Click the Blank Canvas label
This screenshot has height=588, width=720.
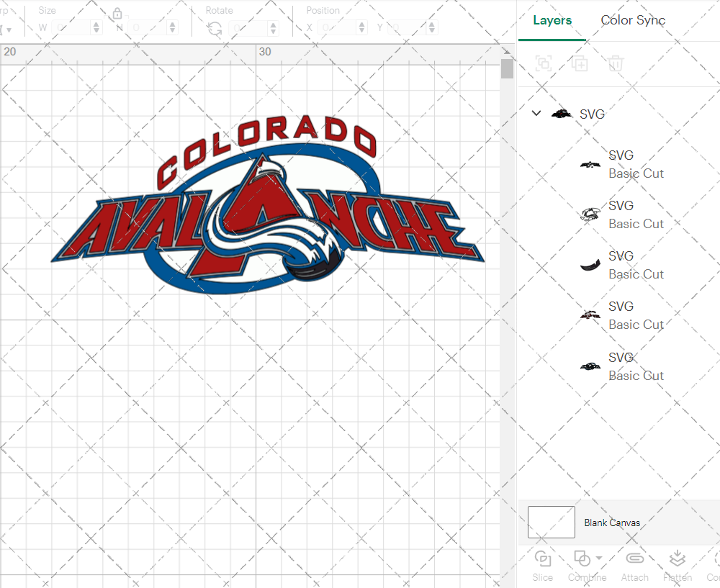(612, 523)
